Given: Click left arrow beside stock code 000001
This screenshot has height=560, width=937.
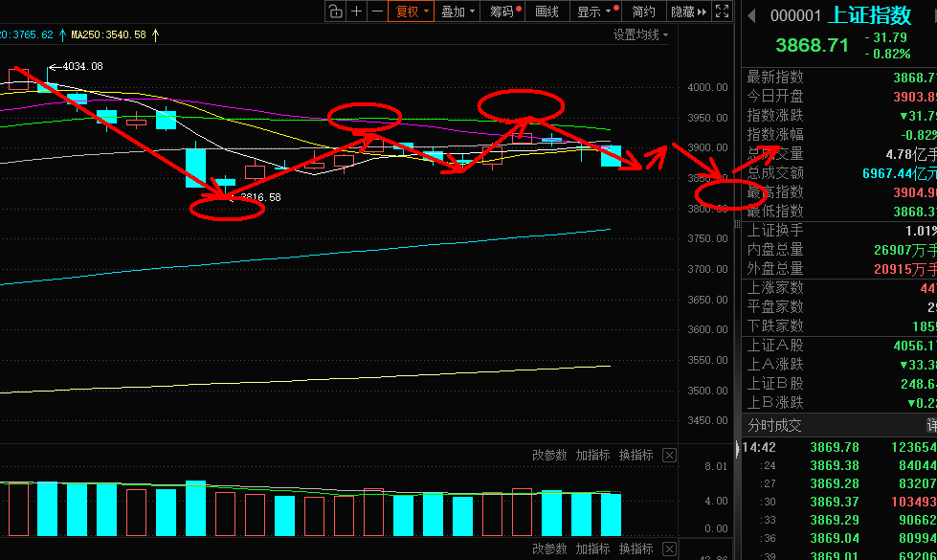Looking at the screenshot, I should click(x=751, y=15).
